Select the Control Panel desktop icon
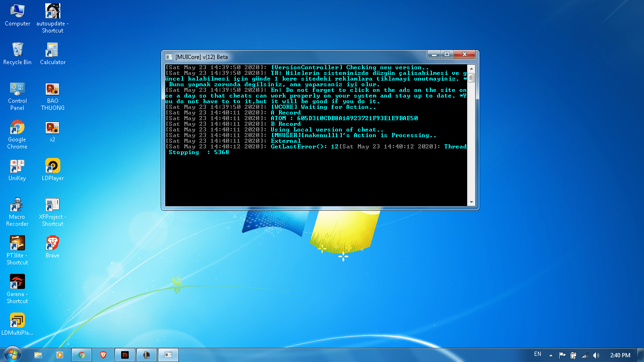Image resolution: width=644 pixels, height=362 pixels. pos(17,96)
